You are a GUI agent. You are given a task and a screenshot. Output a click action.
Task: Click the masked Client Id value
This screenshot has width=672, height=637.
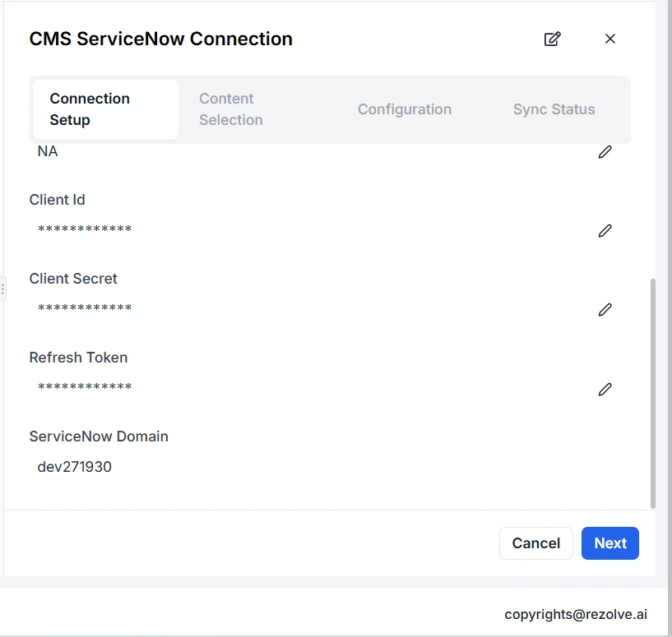coord(85,230)
